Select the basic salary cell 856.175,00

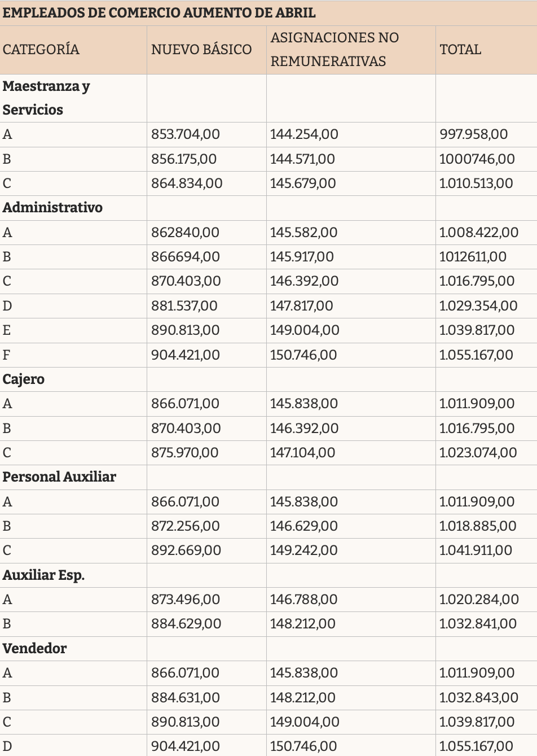184,159
